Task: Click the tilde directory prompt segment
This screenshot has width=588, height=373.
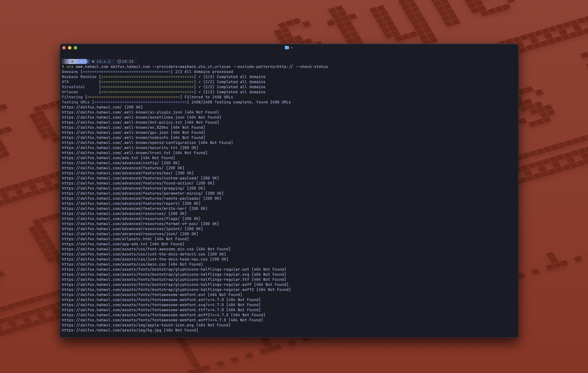Action: (x=82, y=62)
